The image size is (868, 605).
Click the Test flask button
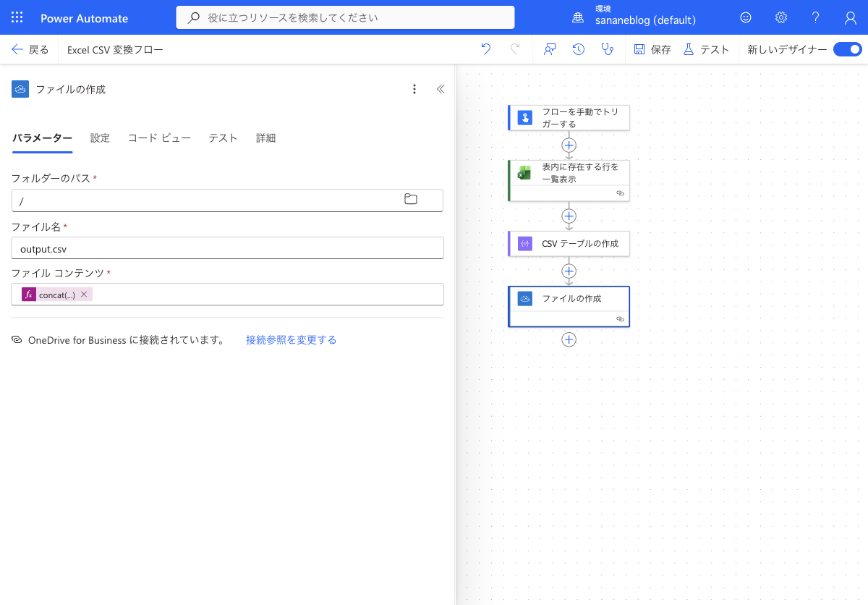click(706, 49)
